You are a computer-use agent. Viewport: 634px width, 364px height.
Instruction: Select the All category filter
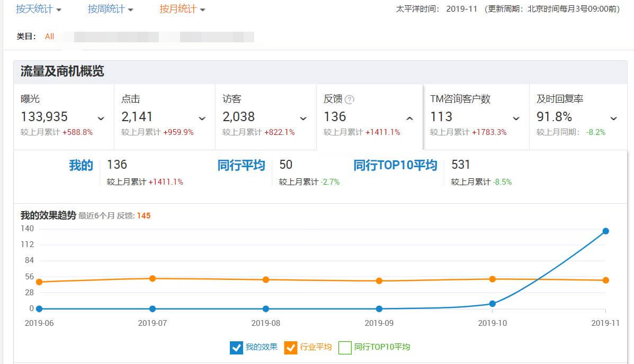49,37
